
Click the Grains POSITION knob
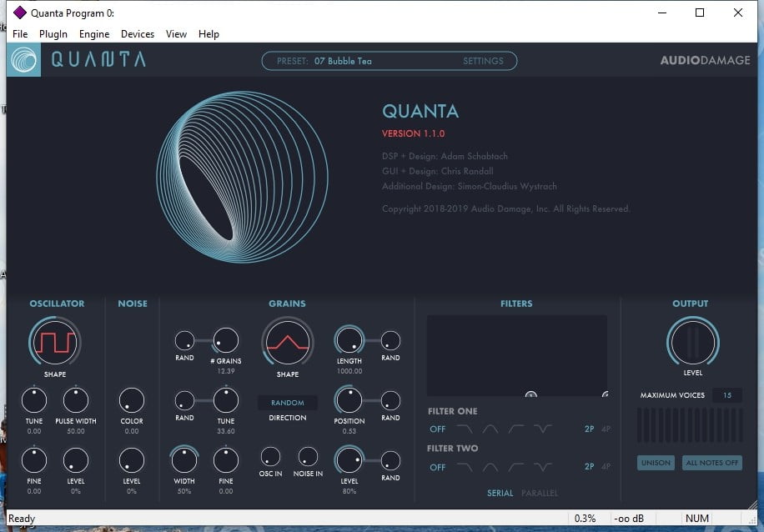[349, 400]
